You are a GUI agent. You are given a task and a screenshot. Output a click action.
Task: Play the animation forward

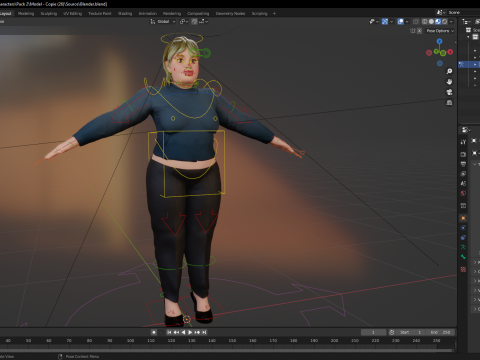tap(190, 332)
